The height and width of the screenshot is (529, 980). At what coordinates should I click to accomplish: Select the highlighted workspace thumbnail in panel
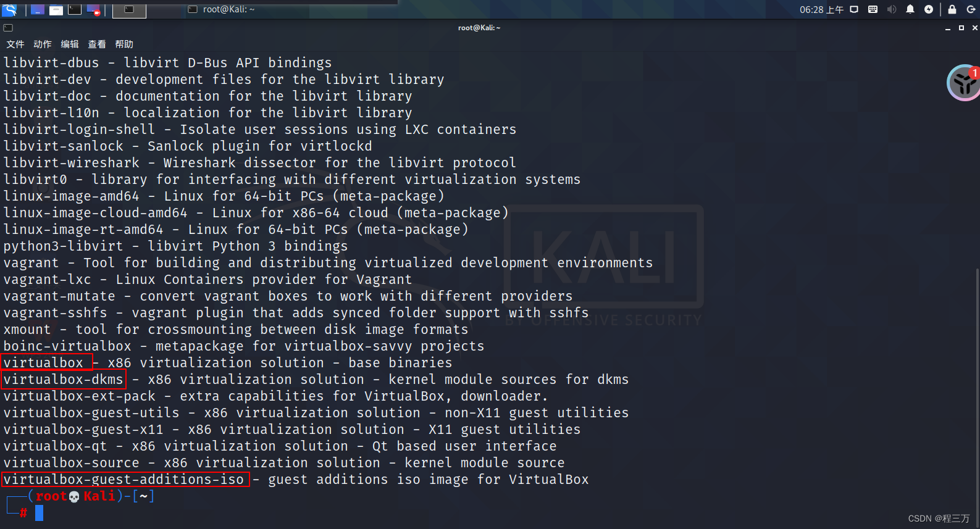click(x=129, y=10)
